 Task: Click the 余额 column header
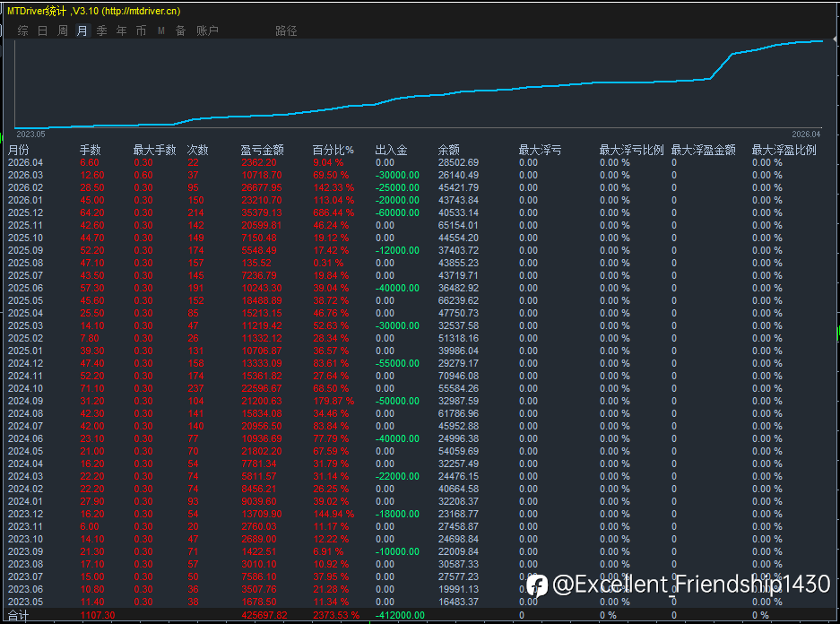(449, 150)
